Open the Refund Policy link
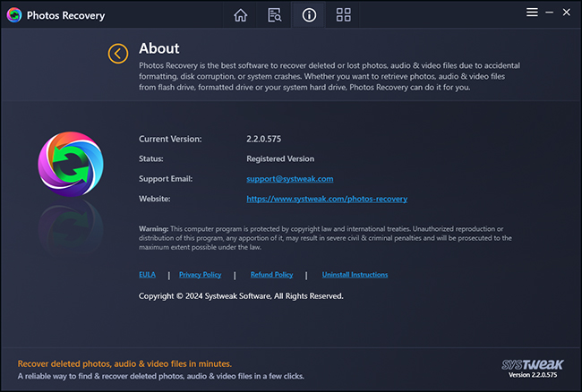Screen dimensions: 582x392 271,275
